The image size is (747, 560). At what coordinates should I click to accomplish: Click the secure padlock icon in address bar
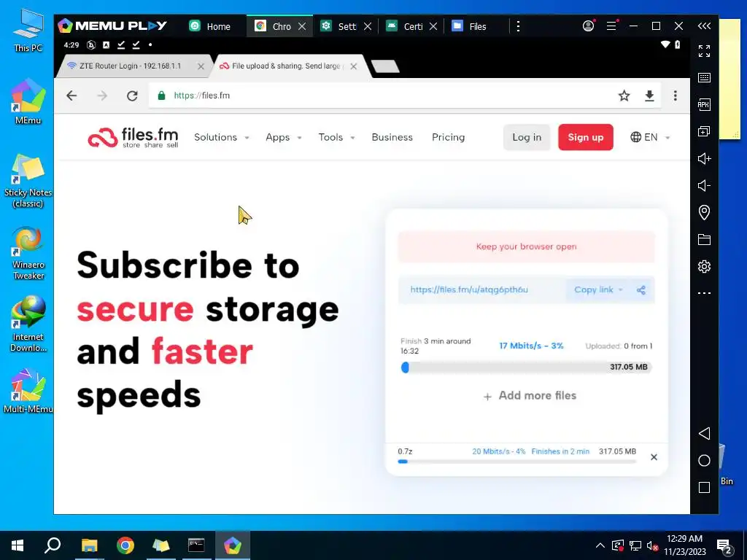pos(161,96)
